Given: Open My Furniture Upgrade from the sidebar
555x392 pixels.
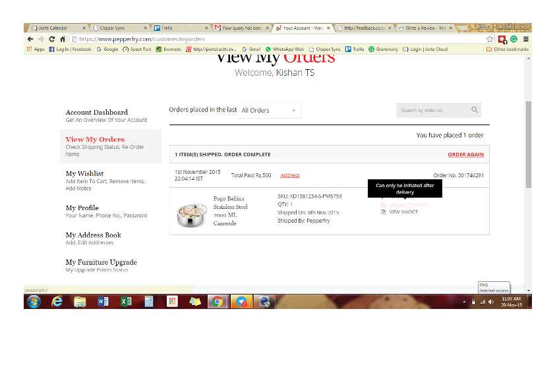Looking at the screenshot, I should 102,266.
